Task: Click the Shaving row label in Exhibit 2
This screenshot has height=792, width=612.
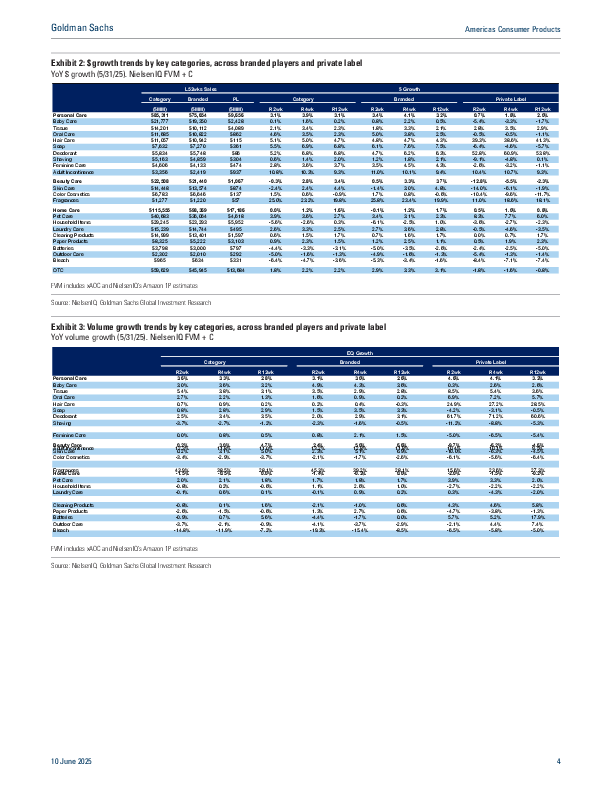Action: (62, 159)
